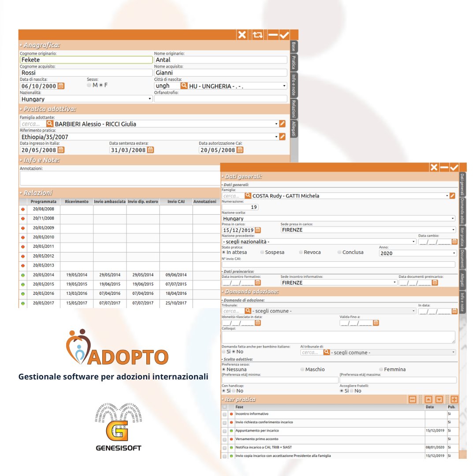This screenshot has width=476, height=476.
Task: Open calendar for Data documenti preincarico
Action: [x=435, y=283]
